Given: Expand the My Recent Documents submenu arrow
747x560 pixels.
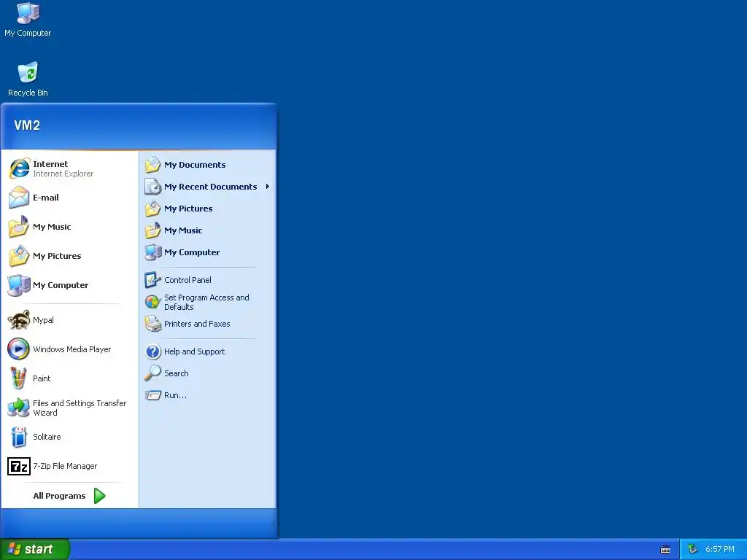Looking at the screenshot, I should (268, 187).
